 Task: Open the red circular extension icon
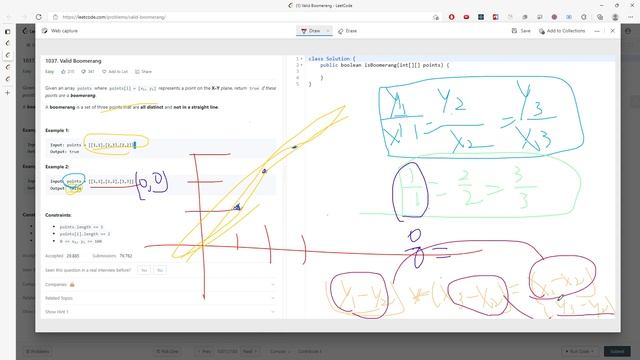451,17
